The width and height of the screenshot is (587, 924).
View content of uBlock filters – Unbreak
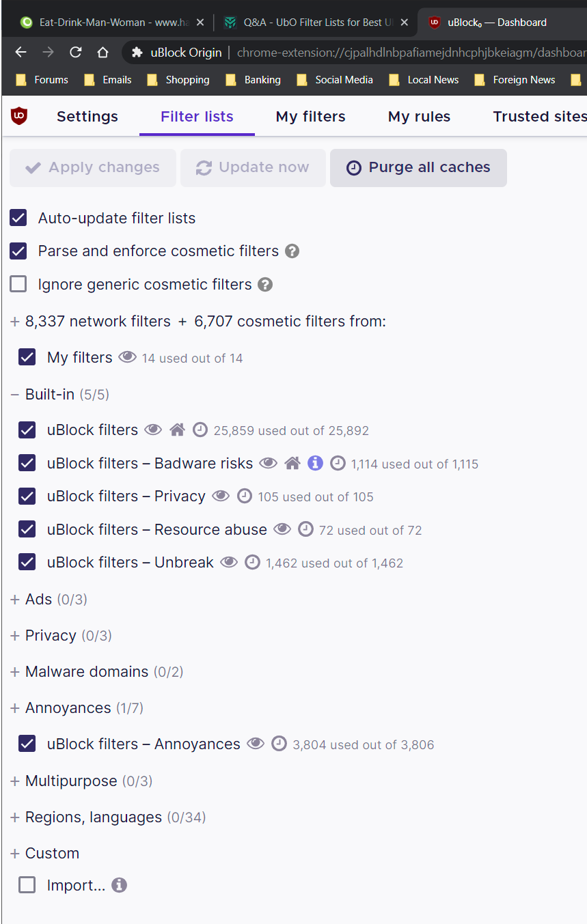coord(229,563)
